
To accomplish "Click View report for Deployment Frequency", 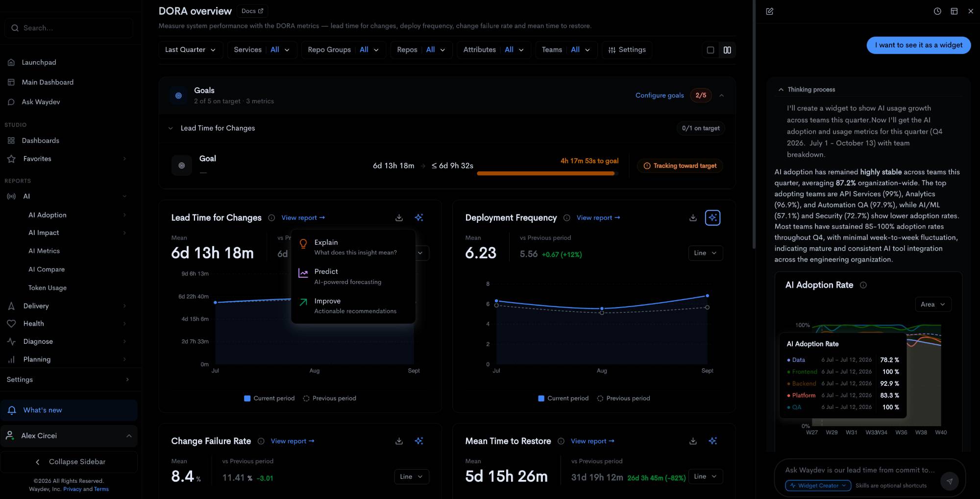I will click(x=598, y=218).
